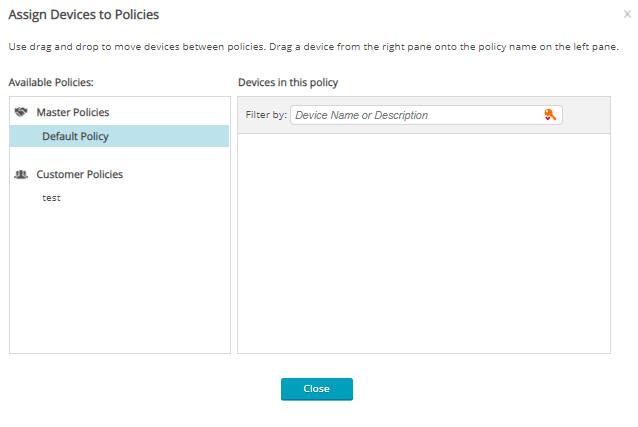Select the Default Policy entry
This screenshot has height=427, width=638.
tap(75, 136)
